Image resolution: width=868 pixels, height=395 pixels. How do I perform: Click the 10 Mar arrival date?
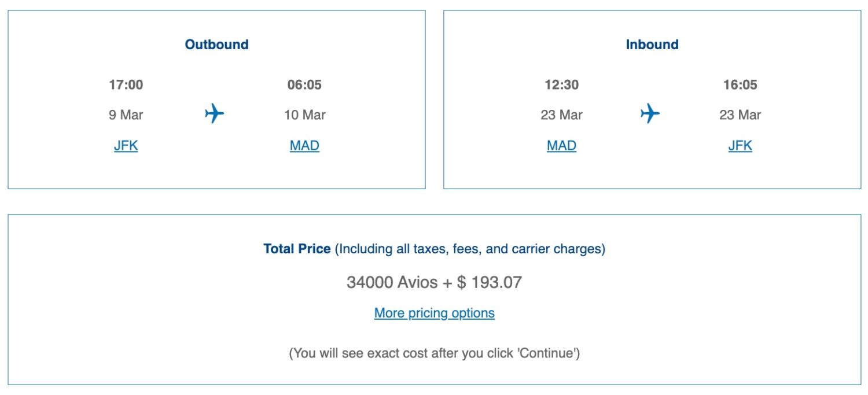point(304,115)
